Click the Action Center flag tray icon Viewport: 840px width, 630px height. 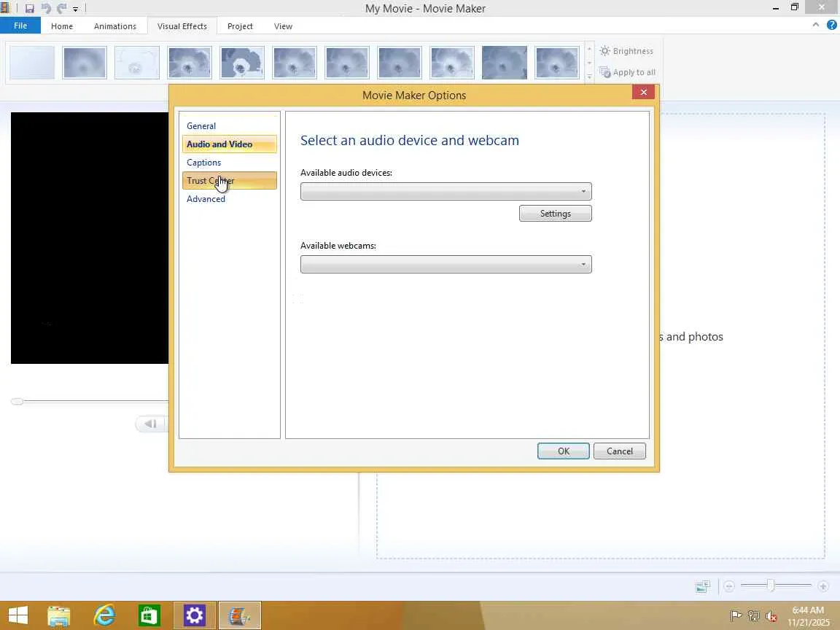[736, 616]
